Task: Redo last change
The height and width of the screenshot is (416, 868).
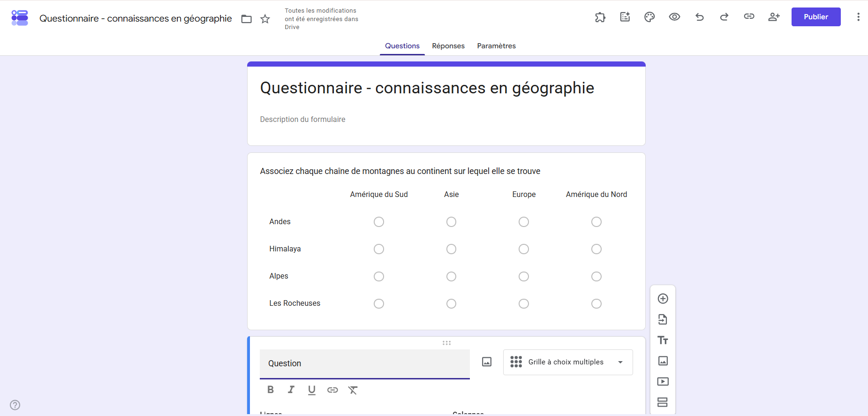Action: pos(724,17)
